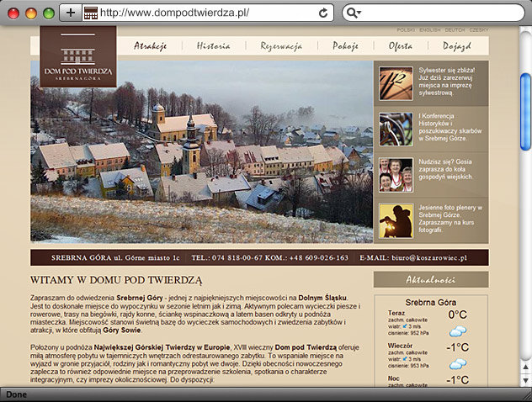Open the Dojazd menu item
The image size is (532, 402).
(x=457, y=46)
